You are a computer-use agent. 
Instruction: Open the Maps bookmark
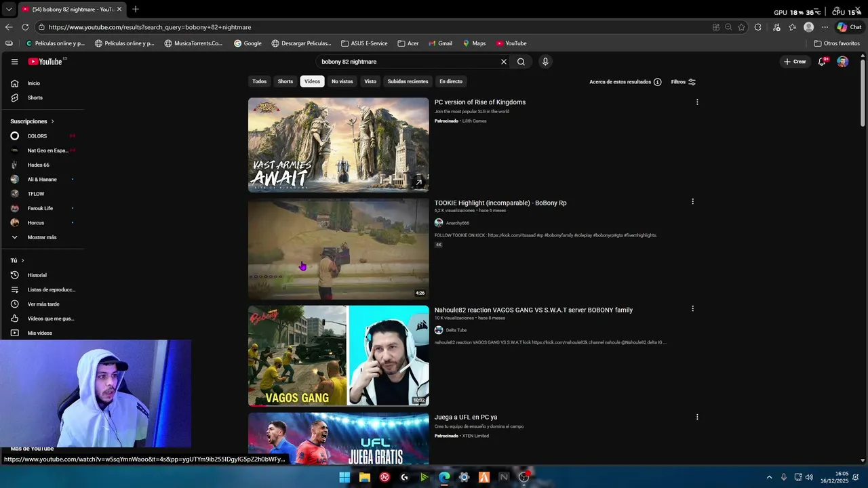click(x=474, y=43)
